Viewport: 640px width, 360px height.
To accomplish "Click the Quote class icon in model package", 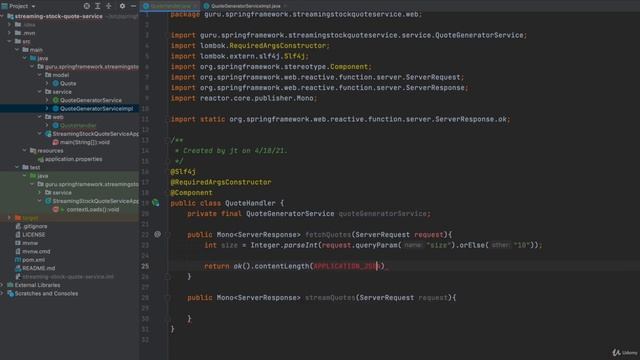I will click(56, 83).
